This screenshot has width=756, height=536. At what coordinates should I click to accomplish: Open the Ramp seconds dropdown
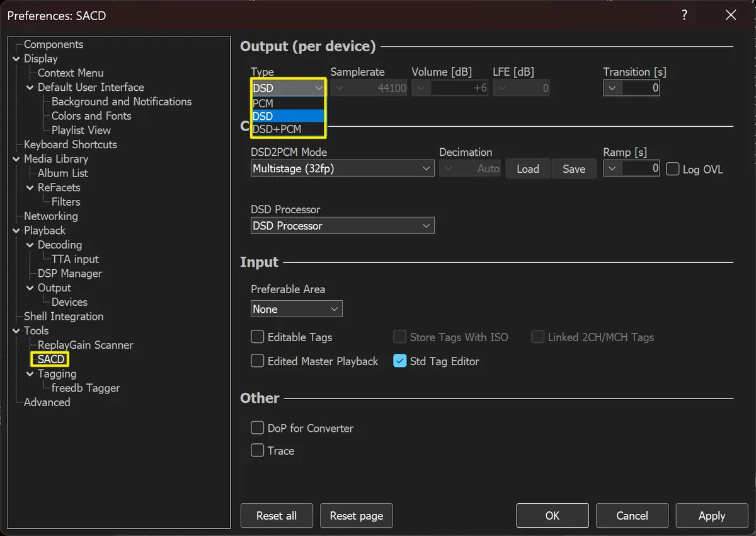click(x=612, y=169)
